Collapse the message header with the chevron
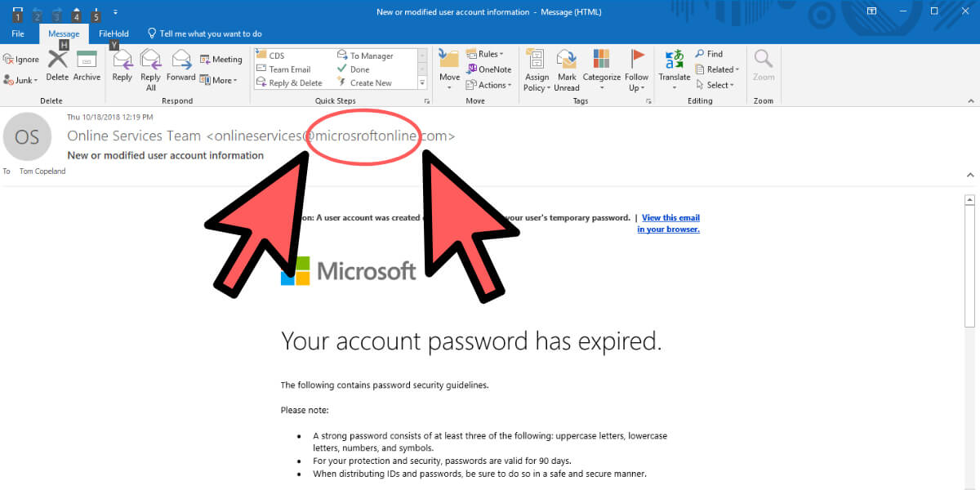 [x=970, y=175]
